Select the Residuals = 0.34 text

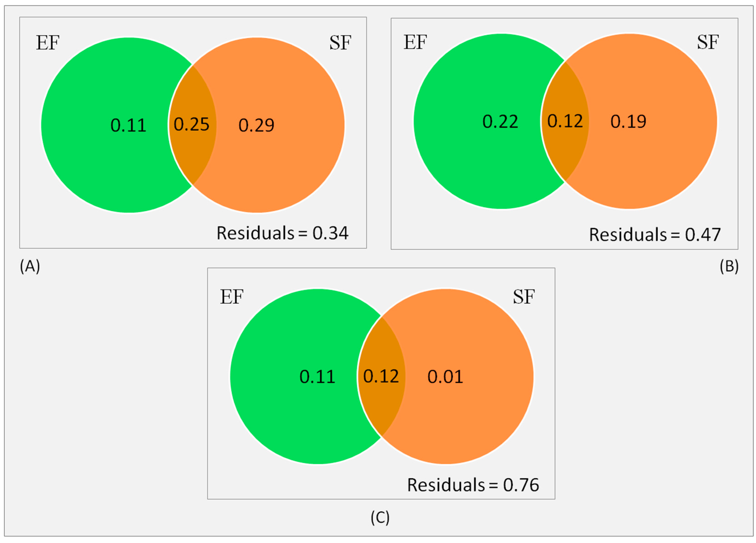click(x=282, y=233)
